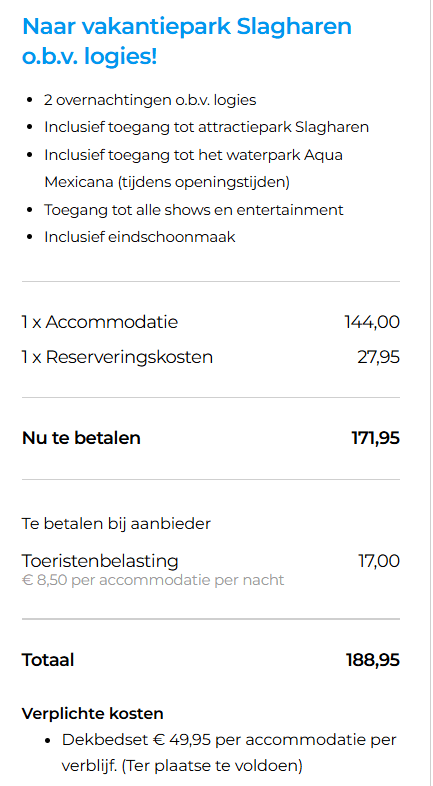Screen dimensions: 433x786
Task: Click the total amount 188,95
Action: (373, 660)
